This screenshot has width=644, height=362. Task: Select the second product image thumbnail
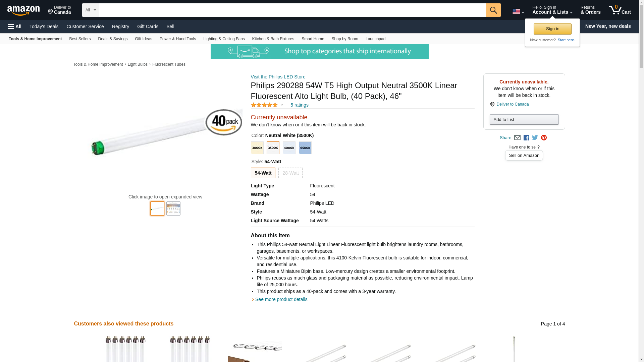click(173, 208)
